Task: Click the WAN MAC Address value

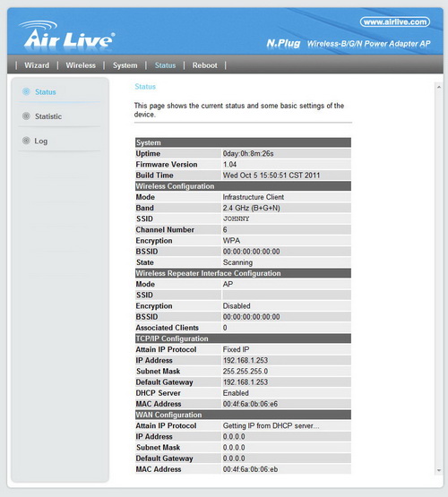Action: click(x=250, y=469)
